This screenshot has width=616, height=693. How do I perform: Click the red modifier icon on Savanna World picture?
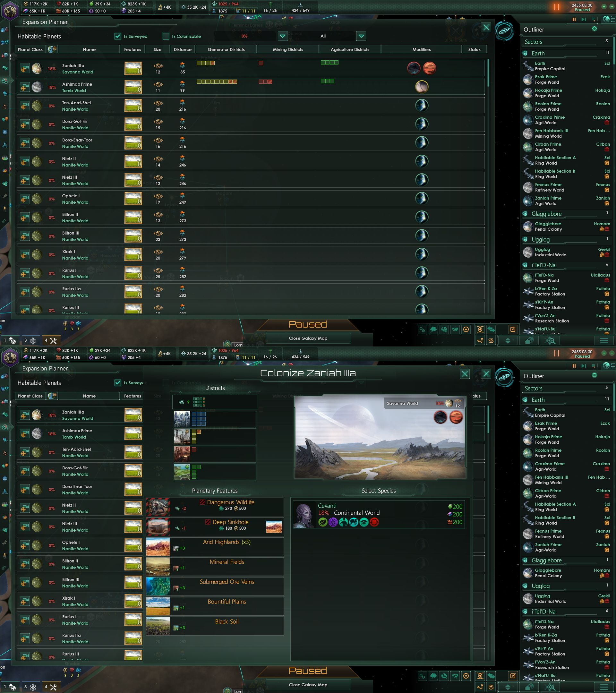pyautogui.click(x=456, y=417)
